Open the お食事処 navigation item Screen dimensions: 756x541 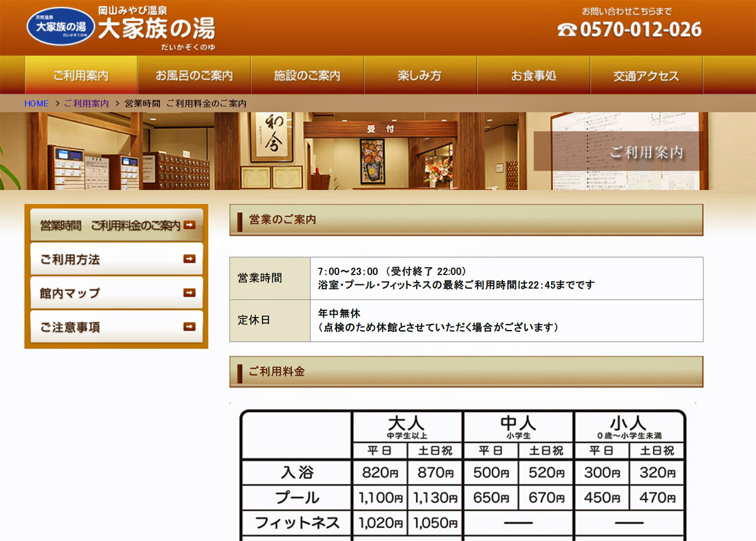[533, 75]
